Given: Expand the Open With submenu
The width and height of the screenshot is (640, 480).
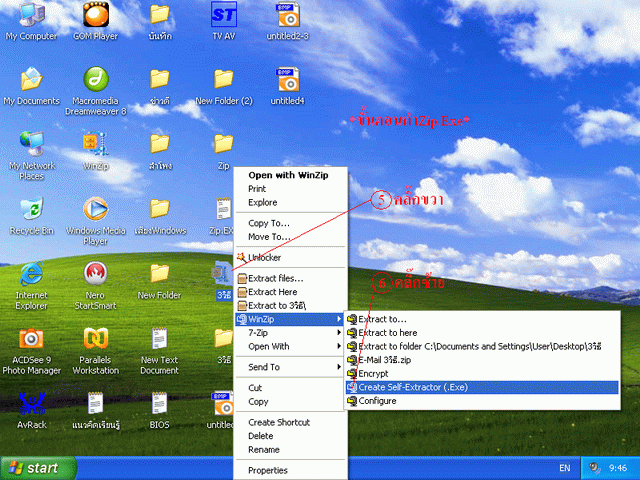Looking at the screenshot, I should point(291,347).
